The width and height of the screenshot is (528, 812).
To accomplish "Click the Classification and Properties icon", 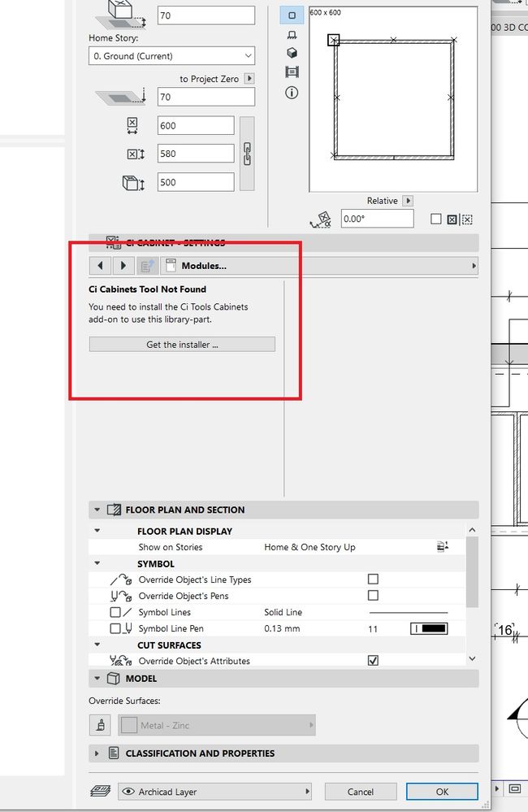I will pyautogui.click(x=114, y=753).
